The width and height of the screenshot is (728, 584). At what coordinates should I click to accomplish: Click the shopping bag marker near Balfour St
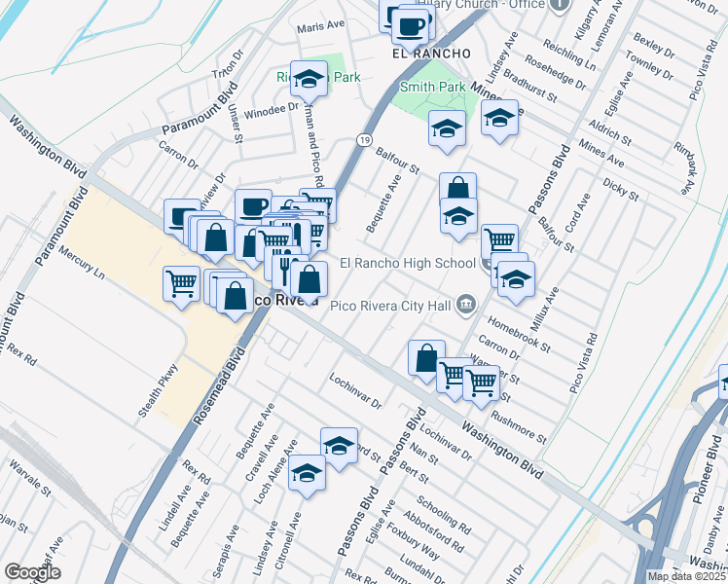click(x=457, y=186)
